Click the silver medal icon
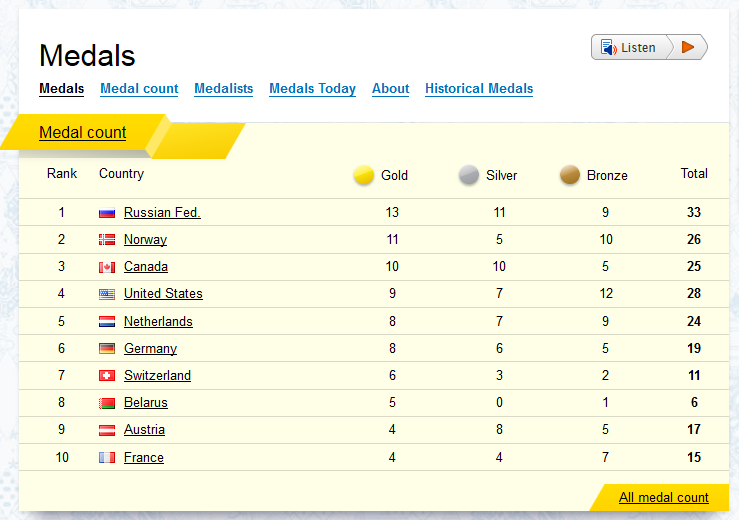The width and height of the screenshot is (739, 520). pos(469,175)
